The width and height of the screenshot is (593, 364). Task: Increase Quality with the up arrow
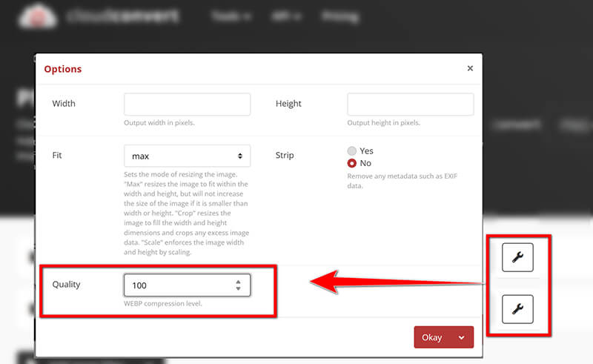[x=238, y=281]
